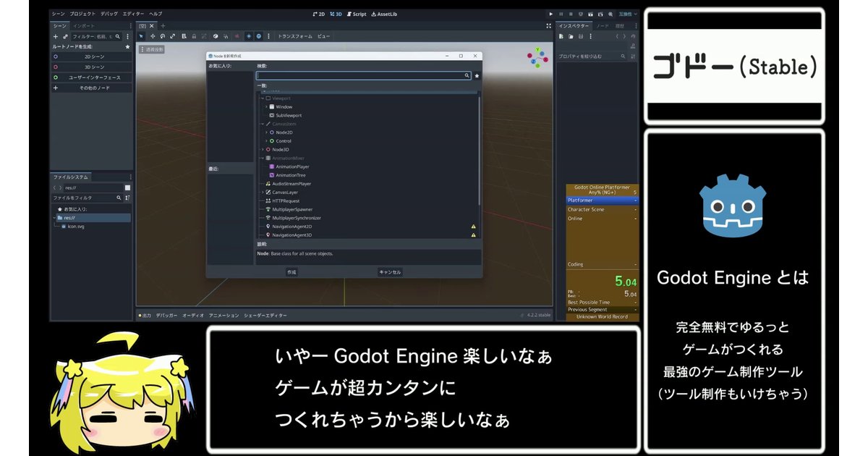Click the scene node filter field
The width and height of the screenshot is (868, 456).
(x=98, y=35)
